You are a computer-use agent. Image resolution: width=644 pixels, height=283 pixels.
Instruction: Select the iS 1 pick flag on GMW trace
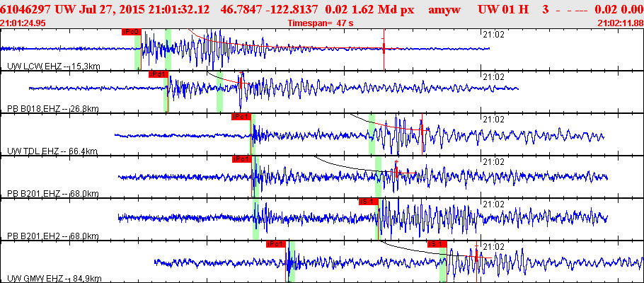tap(437, 244)
